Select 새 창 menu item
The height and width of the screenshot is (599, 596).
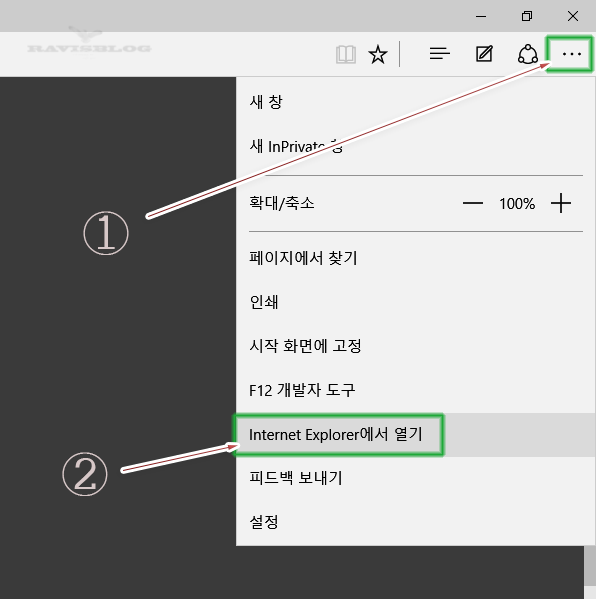tap(415, 102)
